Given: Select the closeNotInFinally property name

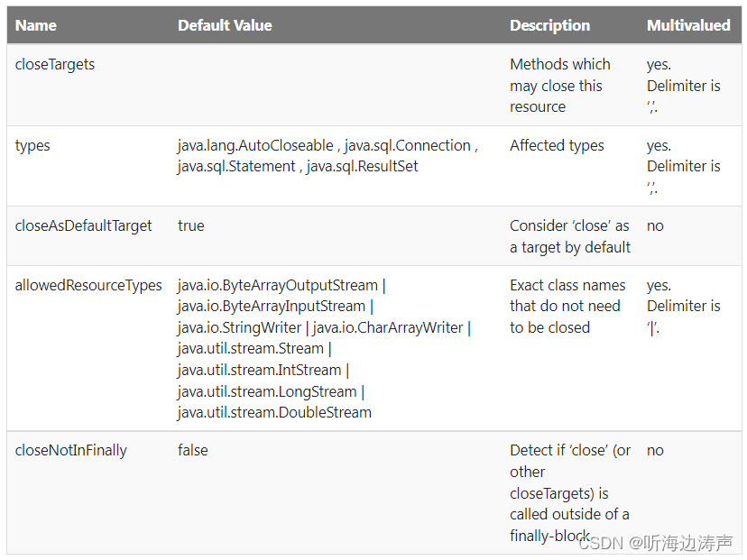Looking at the screenshot, I should pyautogui.click(x=71, y=450).
